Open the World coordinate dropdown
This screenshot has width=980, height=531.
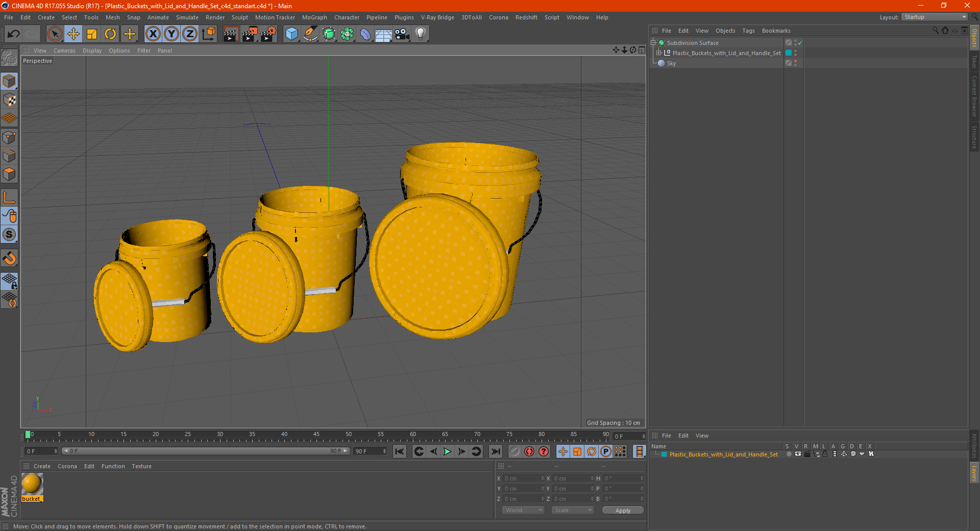click(x=523, y=510)
